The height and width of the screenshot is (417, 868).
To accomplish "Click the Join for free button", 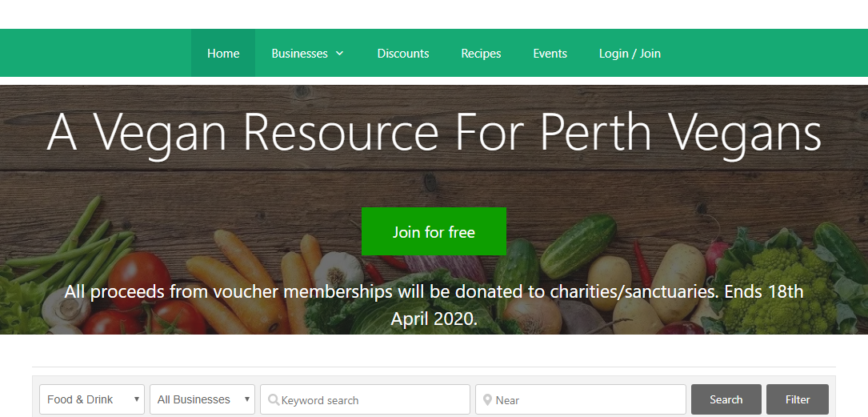I will click(434, 231).
